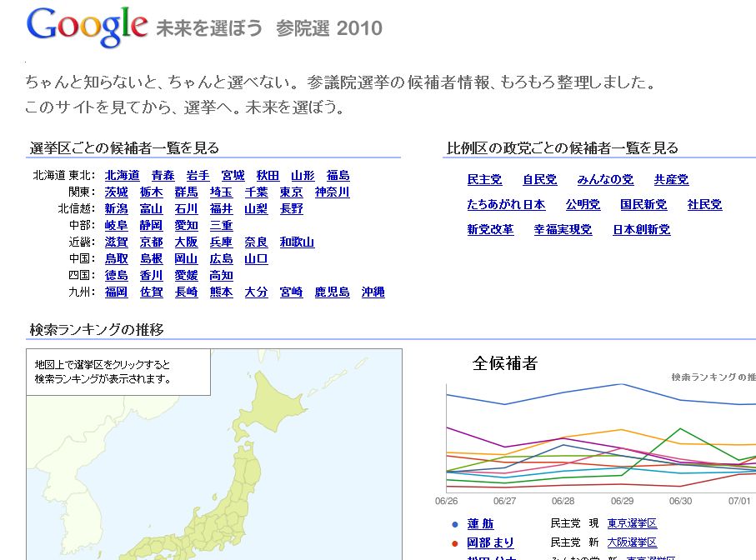The height and width of the screenshot is (560, 756).
Task: Click the 栃木 link
Action: tap(152, 192)
